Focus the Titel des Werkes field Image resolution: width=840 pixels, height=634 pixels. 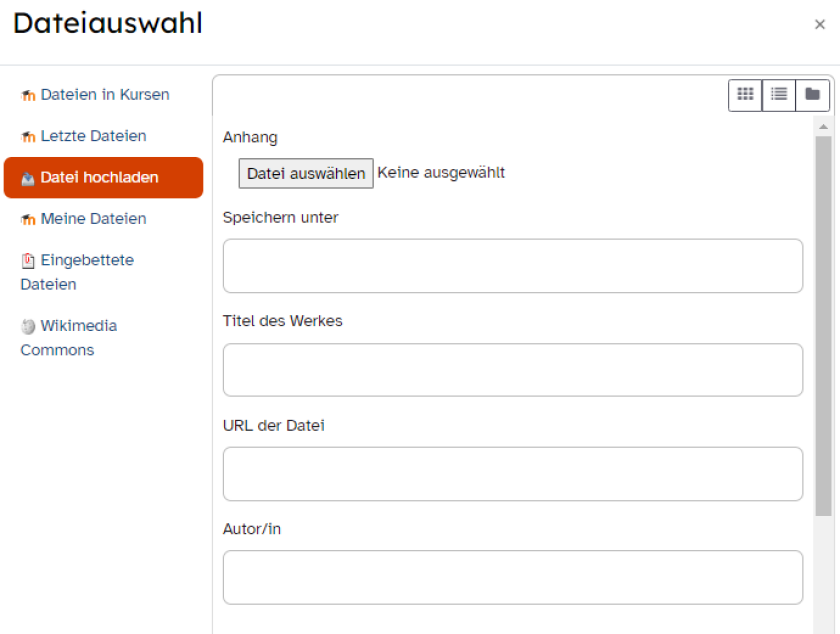pyautogui.click(x=512, y=370)
